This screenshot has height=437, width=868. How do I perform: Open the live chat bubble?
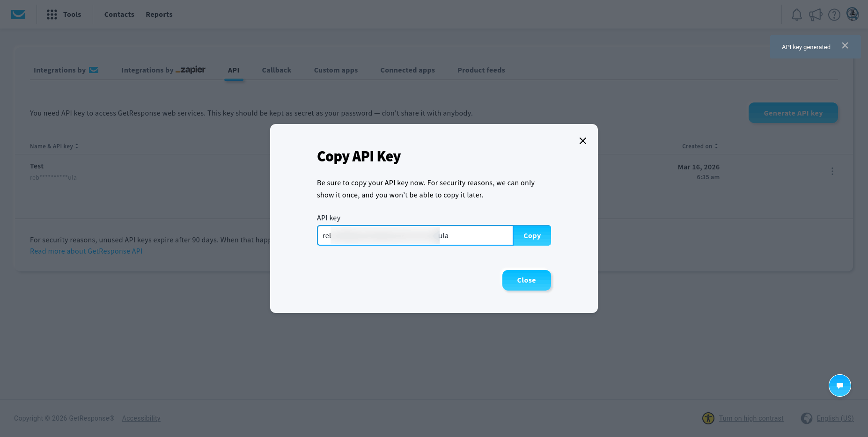click(x=839, y=386)
